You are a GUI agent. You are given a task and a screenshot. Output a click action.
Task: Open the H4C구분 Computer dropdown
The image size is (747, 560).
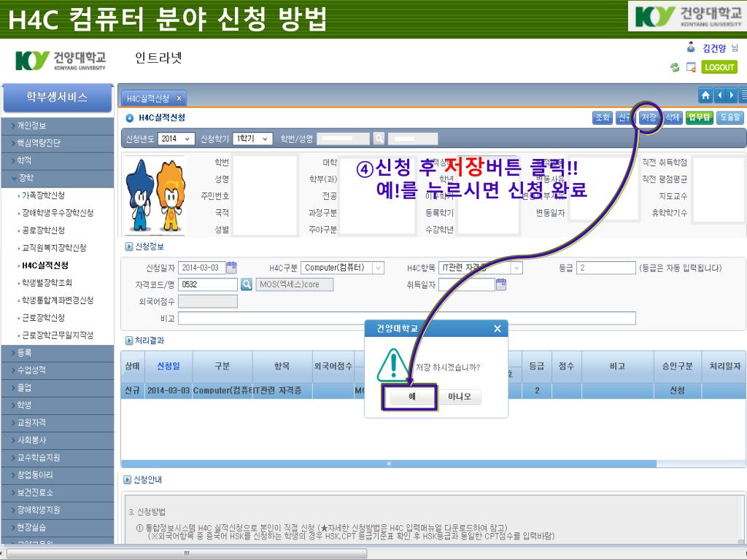click(342, 268)
